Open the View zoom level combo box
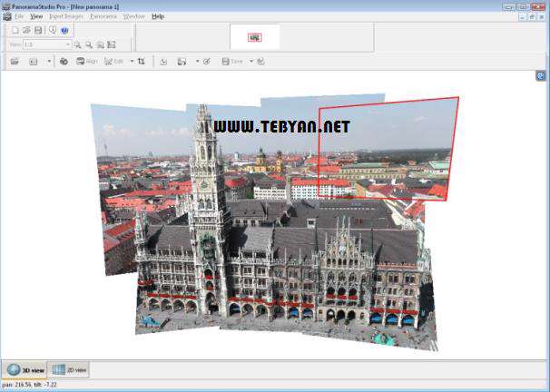 [x=47, y=44]
